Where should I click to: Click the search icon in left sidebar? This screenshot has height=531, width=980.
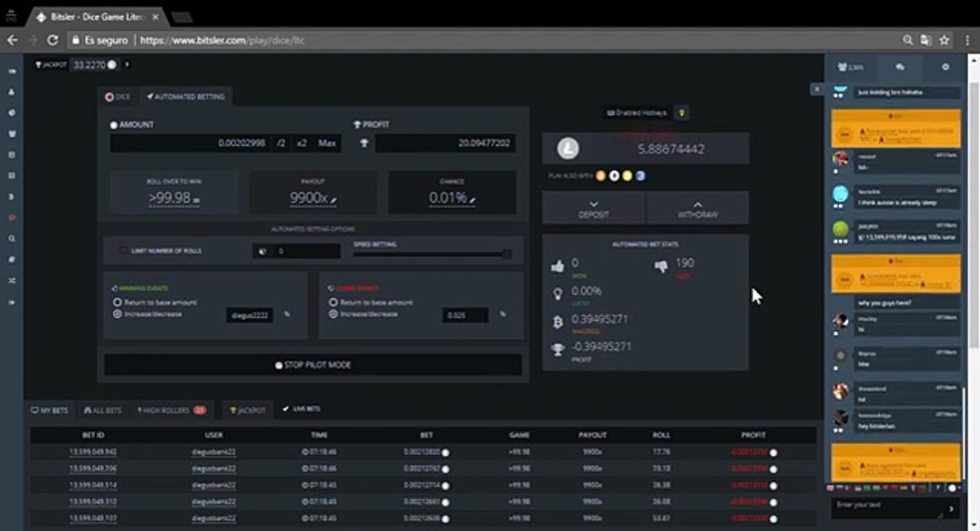click(12, 239)
